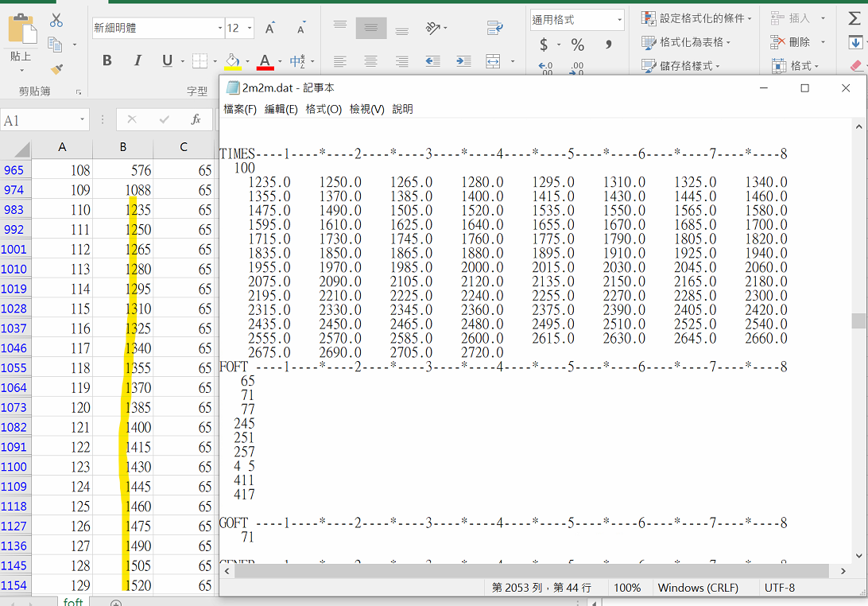Click the Insert Function fx icon
The height and width of the screenshot is (606, 868).
[196, 119]
